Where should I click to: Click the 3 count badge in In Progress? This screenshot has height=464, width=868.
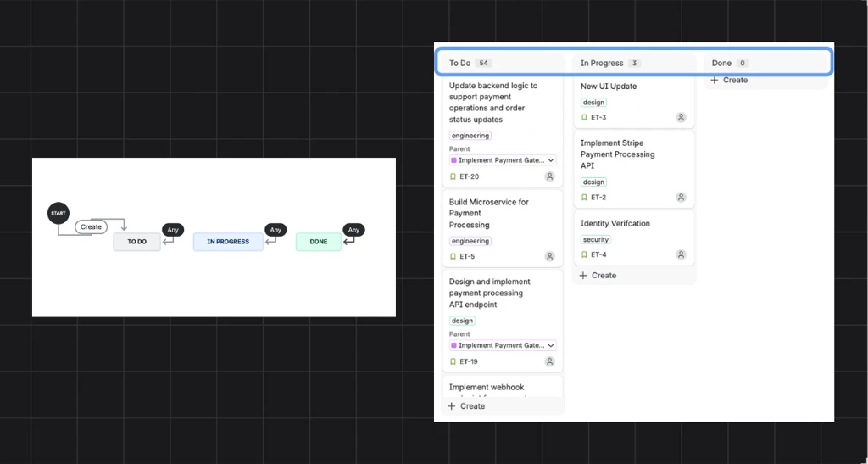pos(634,63)
